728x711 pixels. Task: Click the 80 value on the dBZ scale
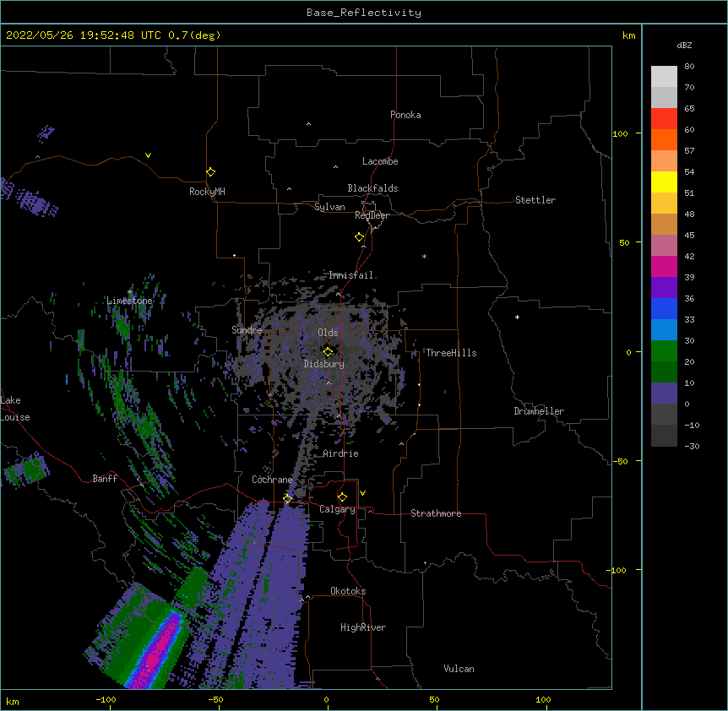click(689, 67)
